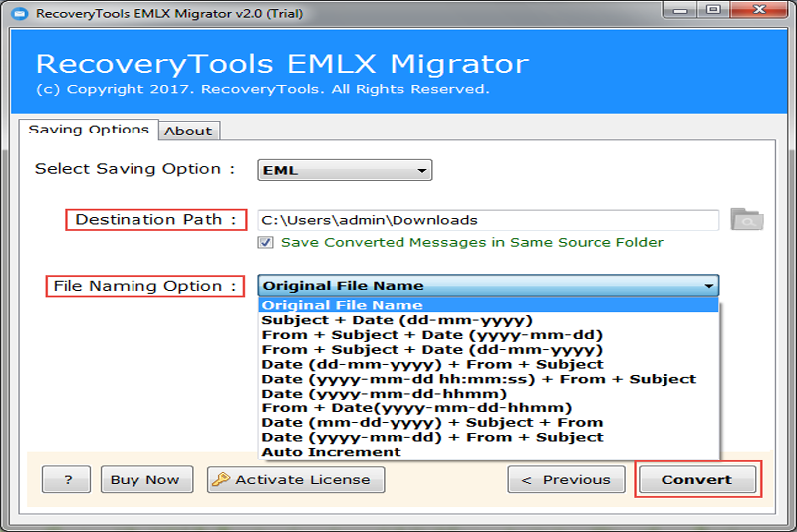Open the Saving Options tab

[89, 130]
